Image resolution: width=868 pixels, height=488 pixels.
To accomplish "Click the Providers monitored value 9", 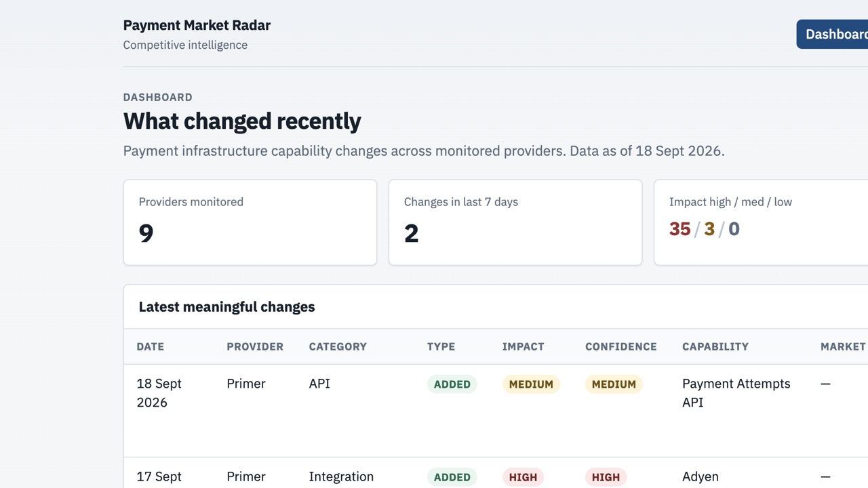I will click(x=146, y=233).
